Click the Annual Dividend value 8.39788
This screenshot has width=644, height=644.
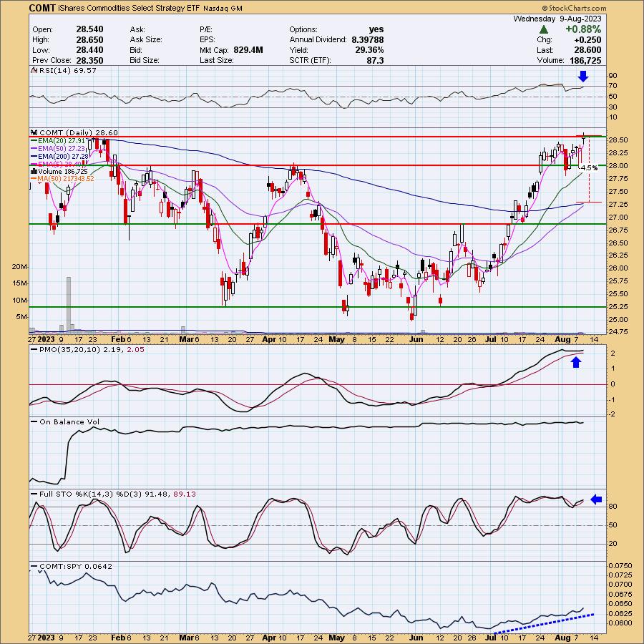[x=368, y=39]
